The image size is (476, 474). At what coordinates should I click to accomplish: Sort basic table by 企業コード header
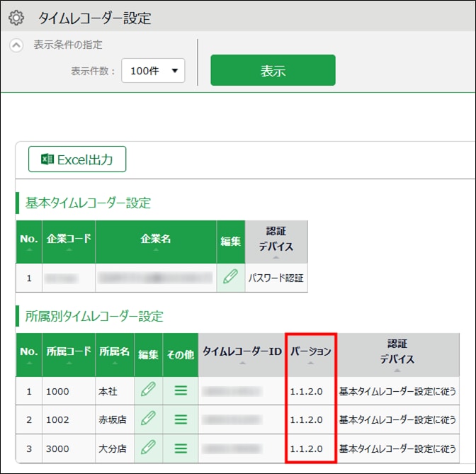pyautogui.click(x=69, y=242)
